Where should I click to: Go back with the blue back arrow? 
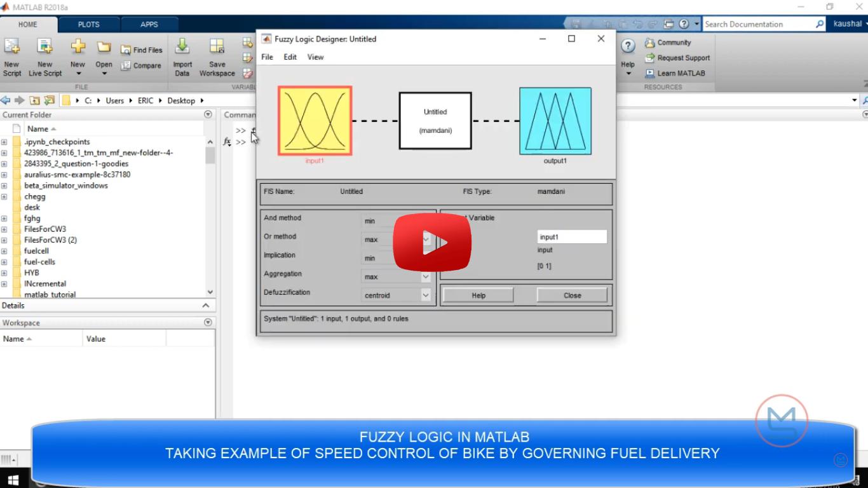coord(6,100)
